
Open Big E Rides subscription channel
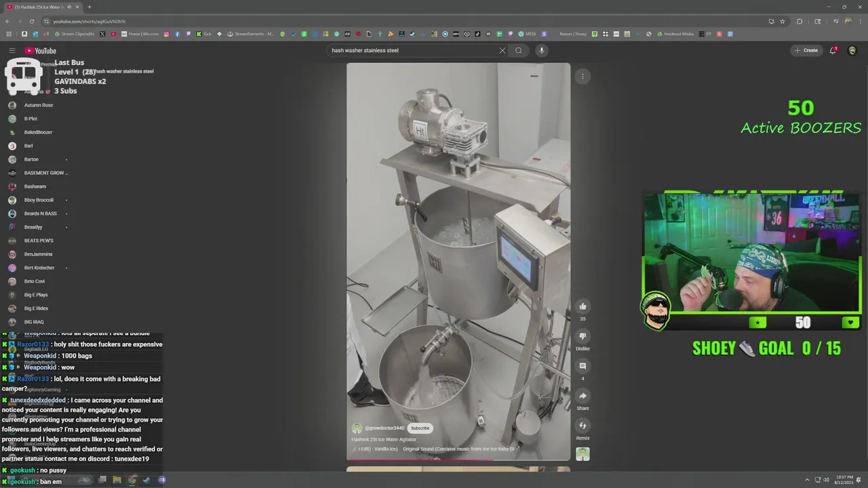(36, 308)
